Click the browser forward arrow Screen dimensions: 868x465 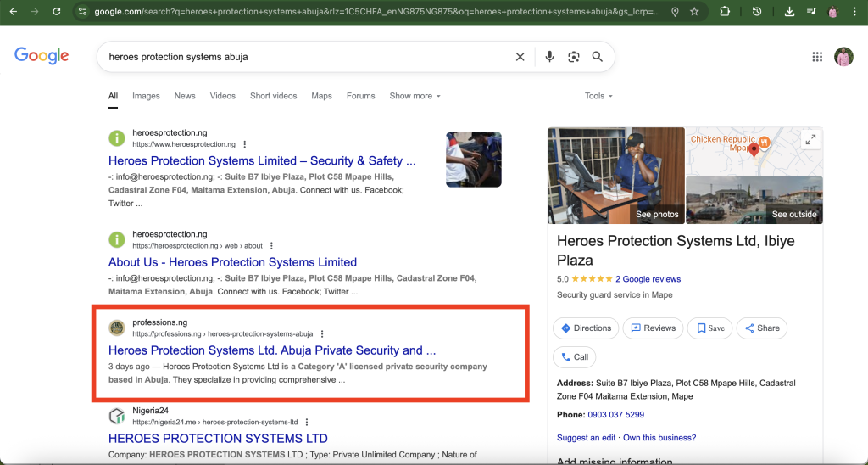tap(35, 11)
